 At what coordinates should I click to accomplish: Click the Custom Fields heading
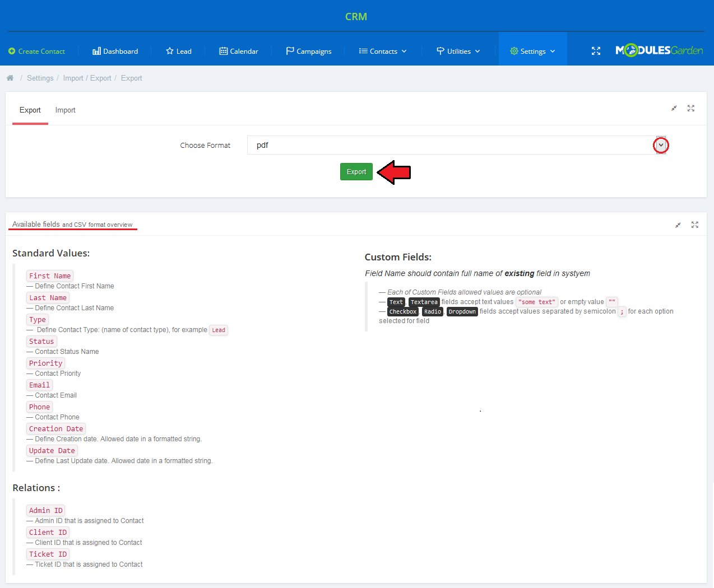(x=398, y=257)
